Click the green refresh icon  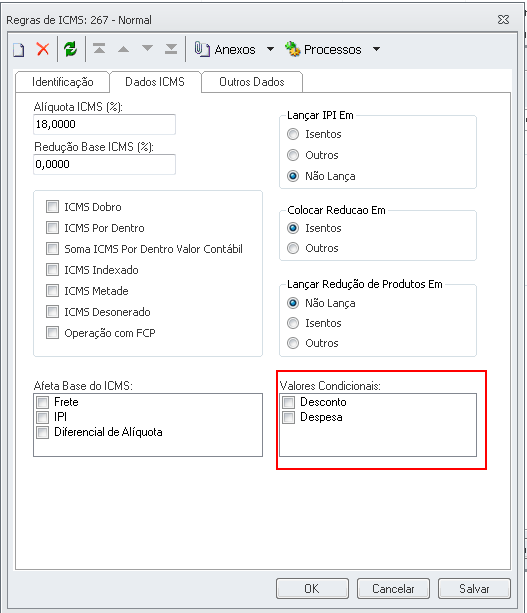[x=71, y=49]
